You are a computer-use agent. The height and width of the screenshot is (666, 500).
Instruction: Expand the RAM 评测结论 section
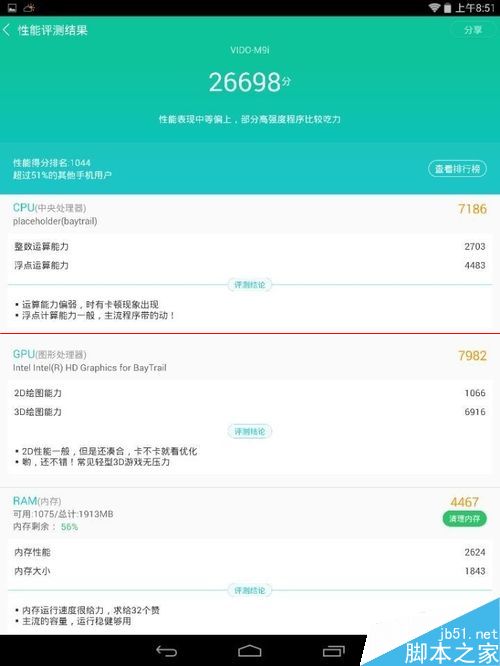point(250,590)
